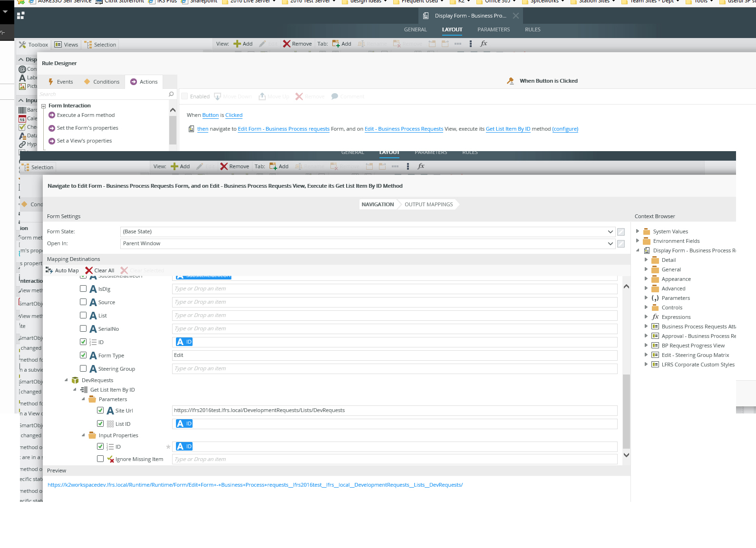This screenshot has width=756, height=548.
Task: Click the edit icon beside Open In
Action: point(621,244)
